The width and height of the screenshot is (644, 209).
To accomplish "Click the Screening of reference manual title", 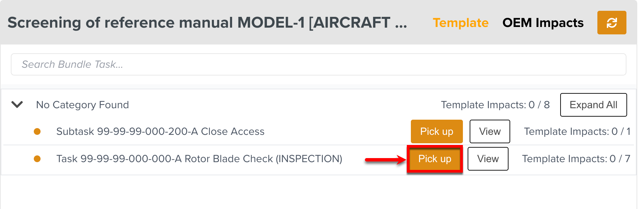I will [x=207, y=23].
